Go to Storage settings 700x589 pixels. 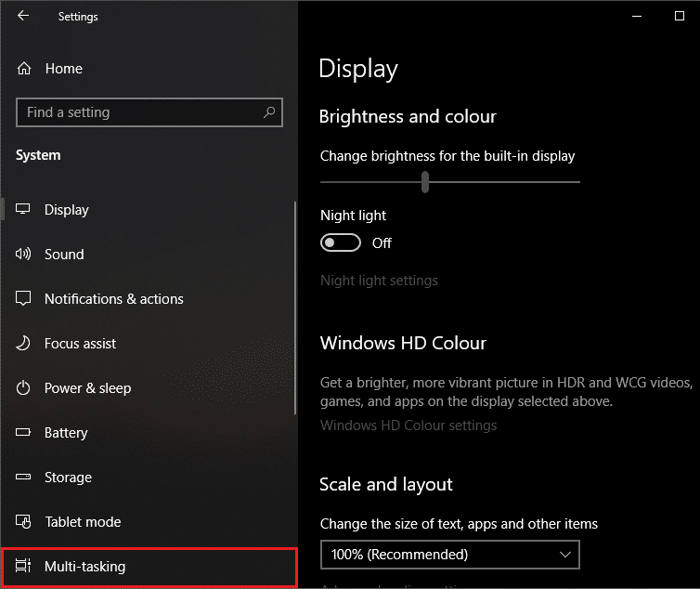click(x=68, y=478)
